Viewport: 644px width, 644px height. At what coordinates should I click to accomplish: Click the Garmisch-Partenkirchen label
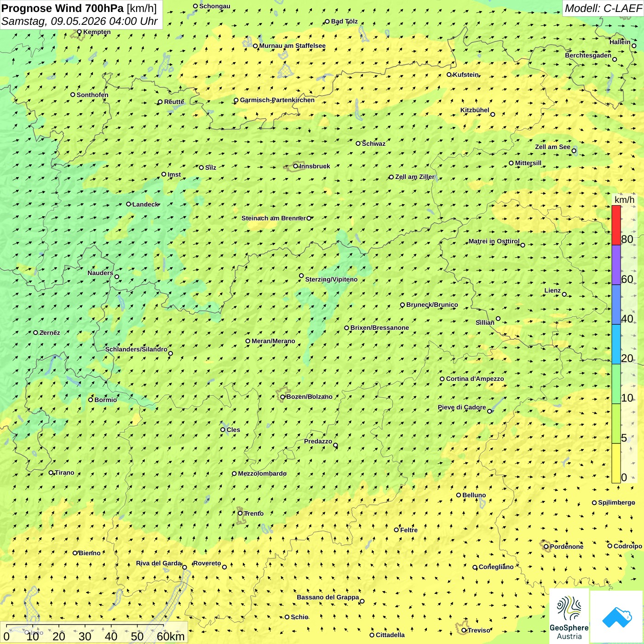(x=277, y=100)
